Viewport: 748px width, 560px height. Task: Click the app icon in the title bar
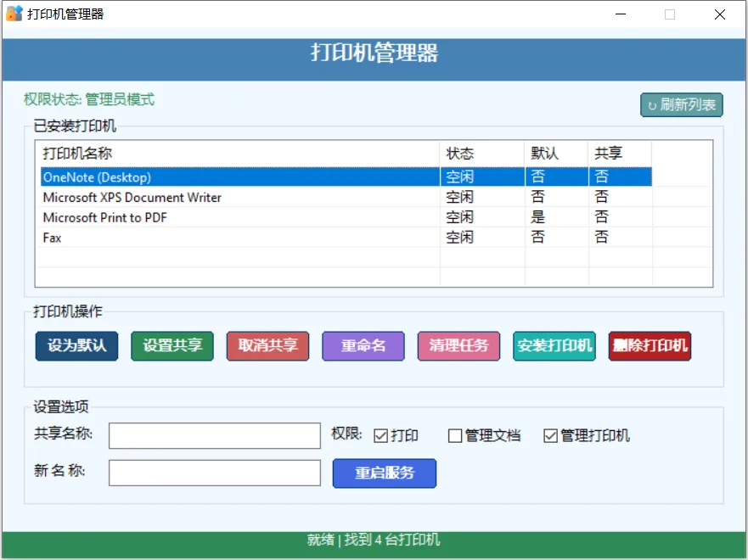click(x=14, y=14)
